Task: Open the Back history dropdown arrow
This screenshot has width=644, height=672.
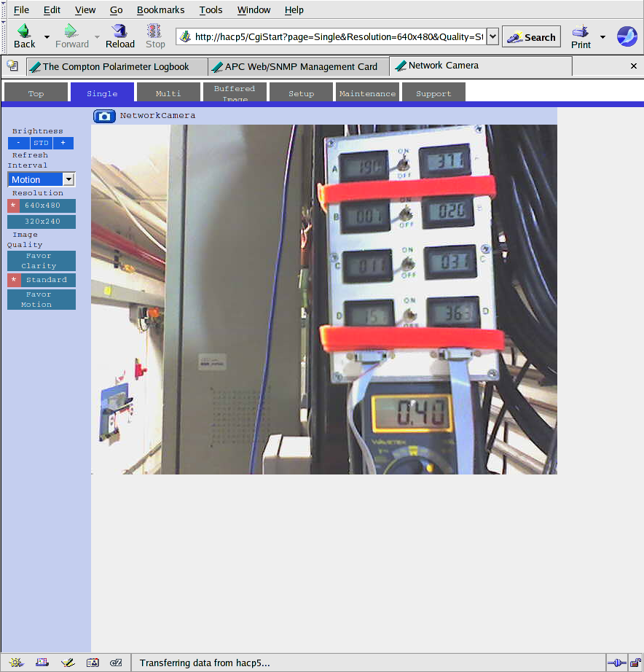Action: [47, 37]
